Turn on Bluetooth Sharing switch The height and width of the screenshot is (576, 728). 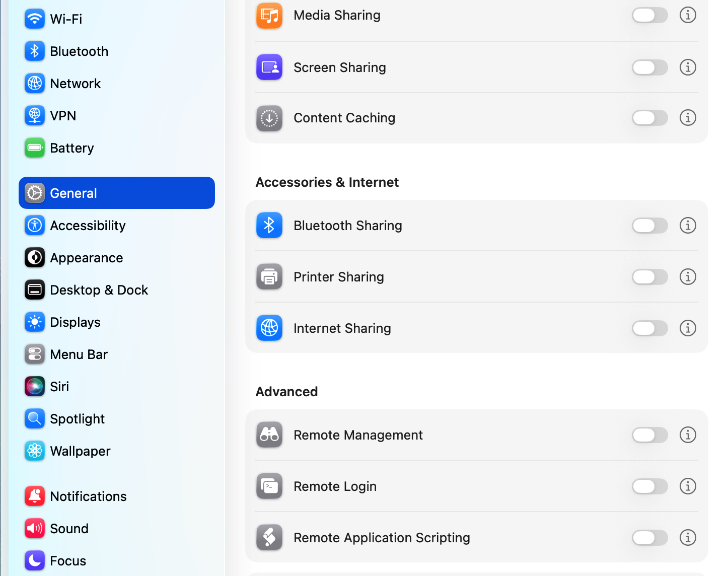click(x=649, y=226)
